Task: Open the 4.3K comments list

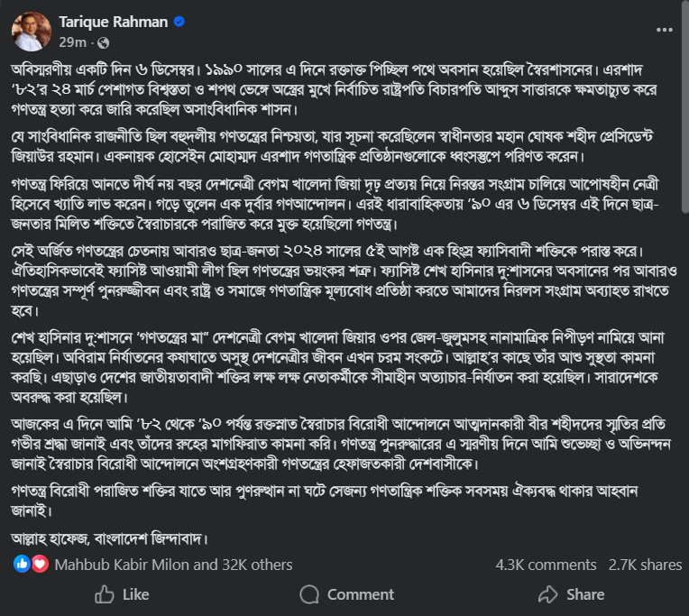Action: pos(544,565)
